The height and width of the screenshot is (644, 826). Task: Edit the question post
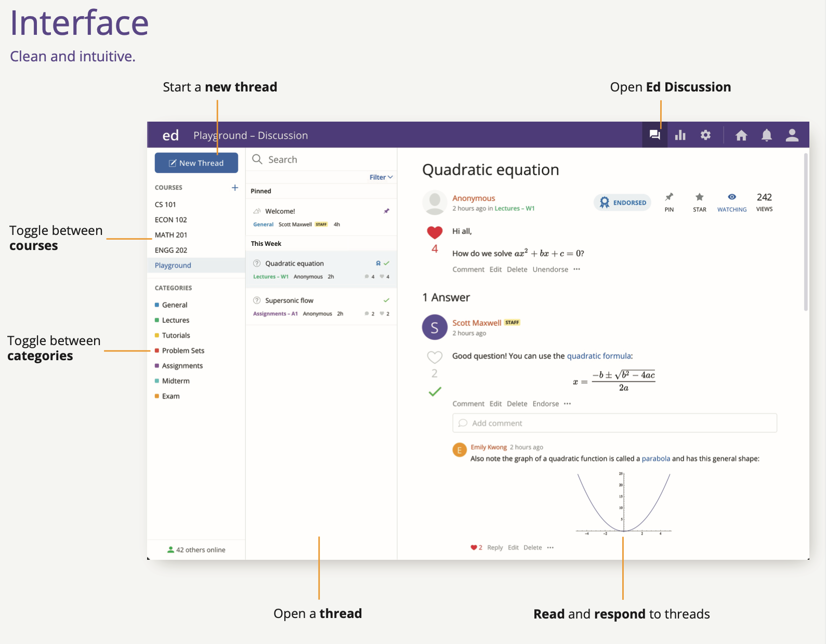(x=495, y=269)
